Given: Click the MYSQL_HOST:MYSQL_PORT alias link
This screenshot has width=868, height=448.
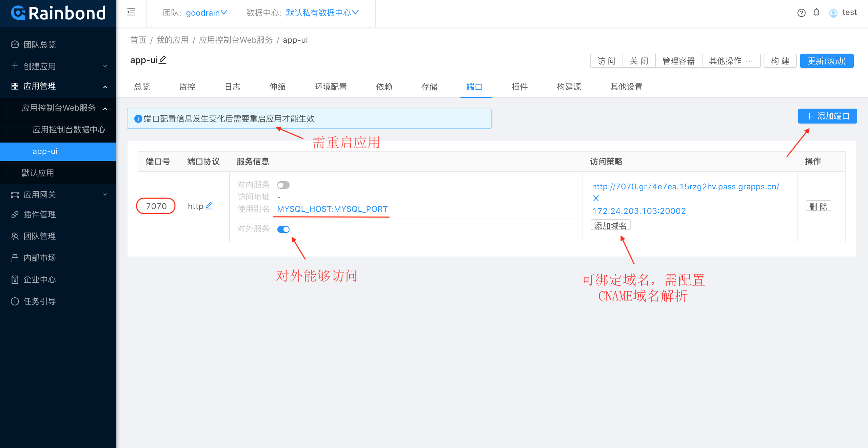Looking at the screenshot, I should (x=332, y=209).
